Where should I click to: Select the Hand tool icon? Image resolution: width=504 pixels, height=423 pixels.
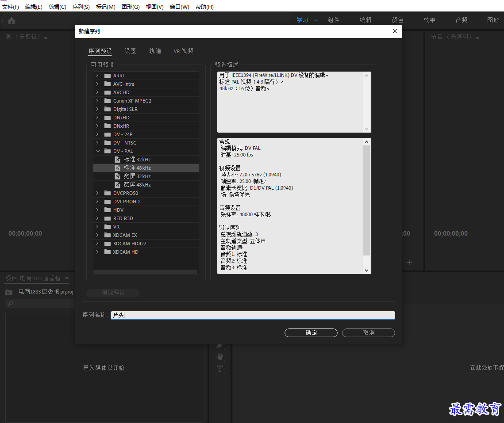tap(220, 357)
